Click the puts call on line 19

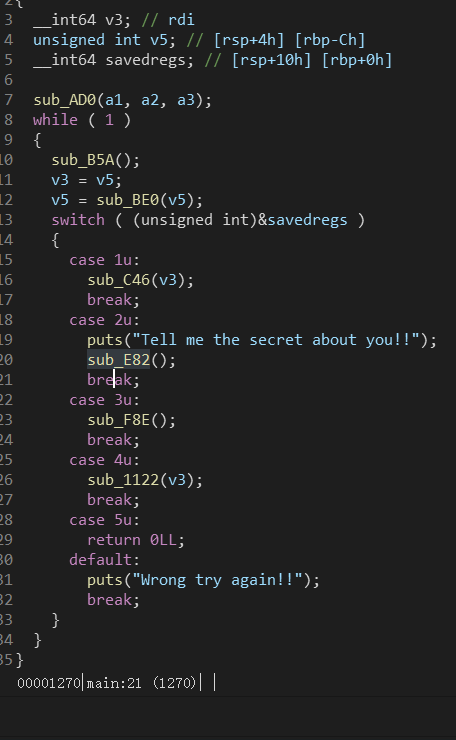(105, 340)
